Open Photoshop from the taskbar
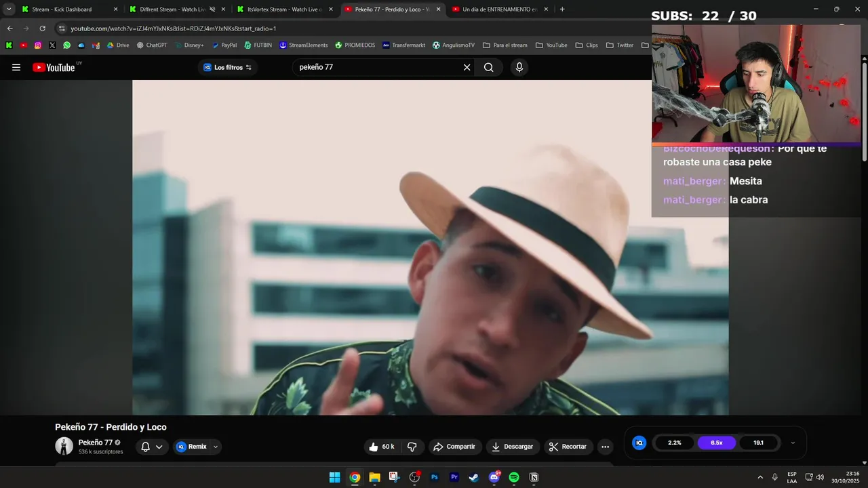The image size is (868, 488). (435, 477)
